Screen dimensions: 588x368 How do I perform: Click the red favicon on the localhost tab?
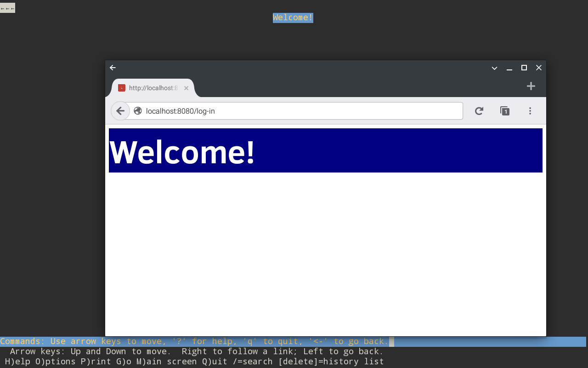coord(122,88)
